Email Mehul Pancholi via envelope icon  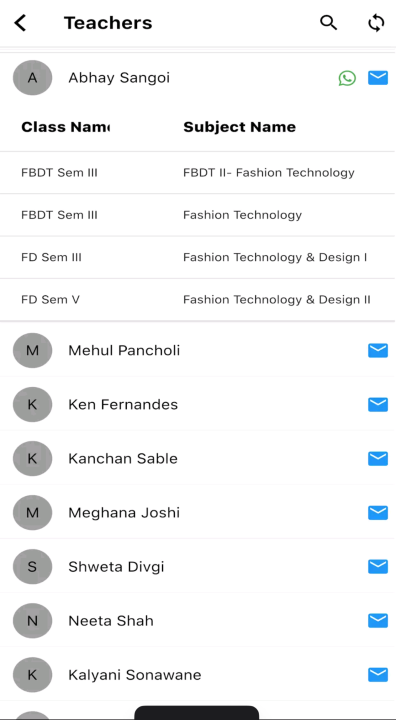(378, 350)
